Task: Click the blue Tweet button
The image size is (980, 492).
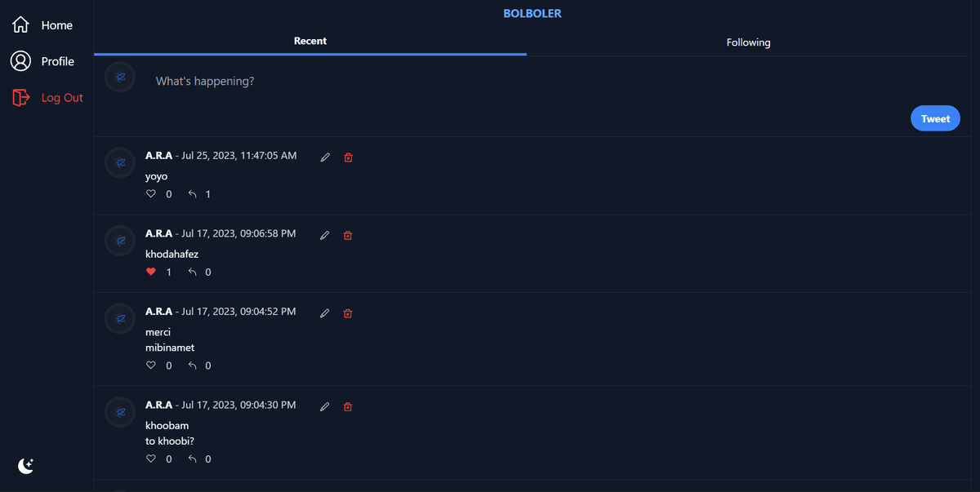Action: 935,118
